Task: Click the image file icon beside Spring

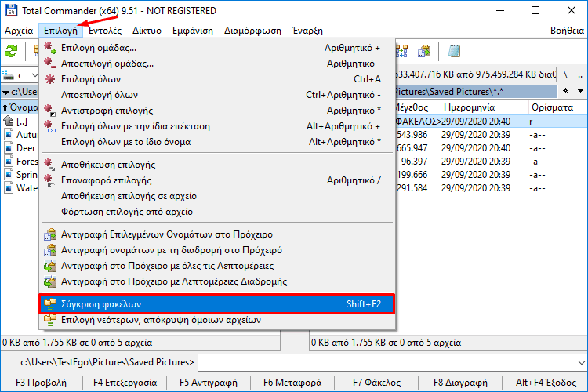Action: pos(9,175)
